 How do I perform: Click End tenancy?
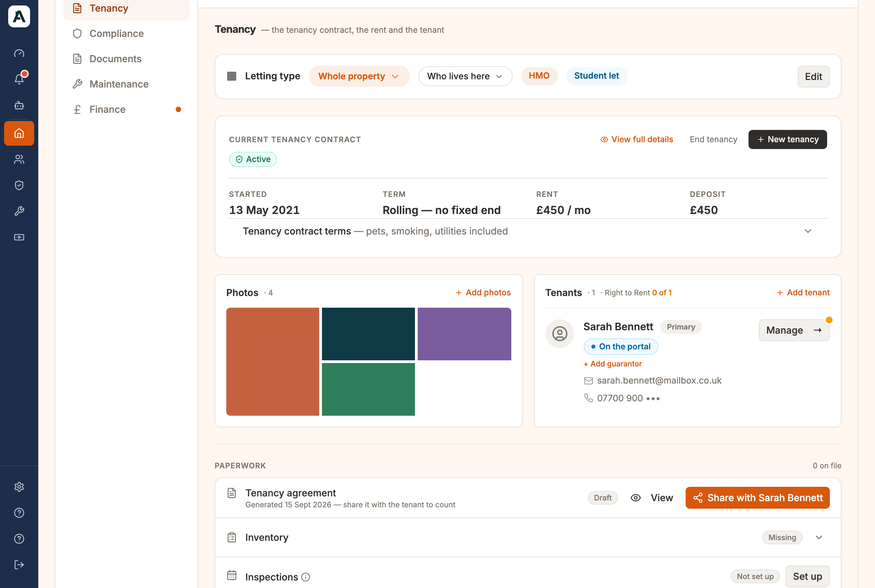coord(713,139)
